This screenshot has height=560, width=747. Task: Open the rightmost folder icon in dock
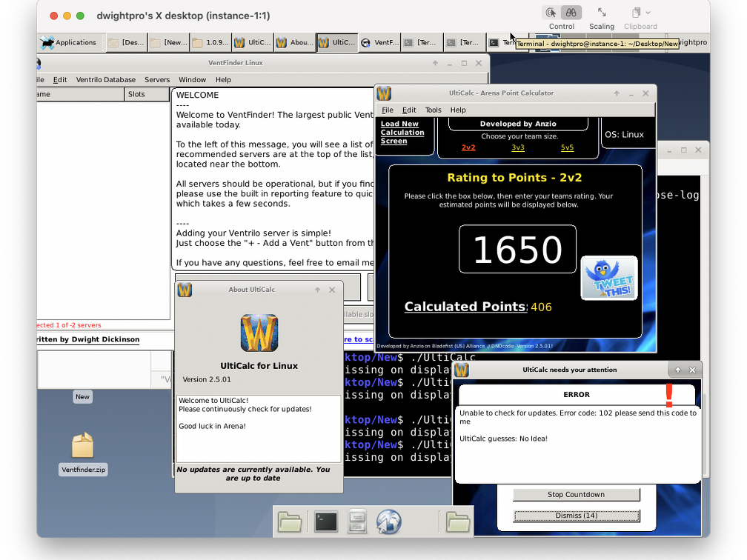tap(458, 521)
